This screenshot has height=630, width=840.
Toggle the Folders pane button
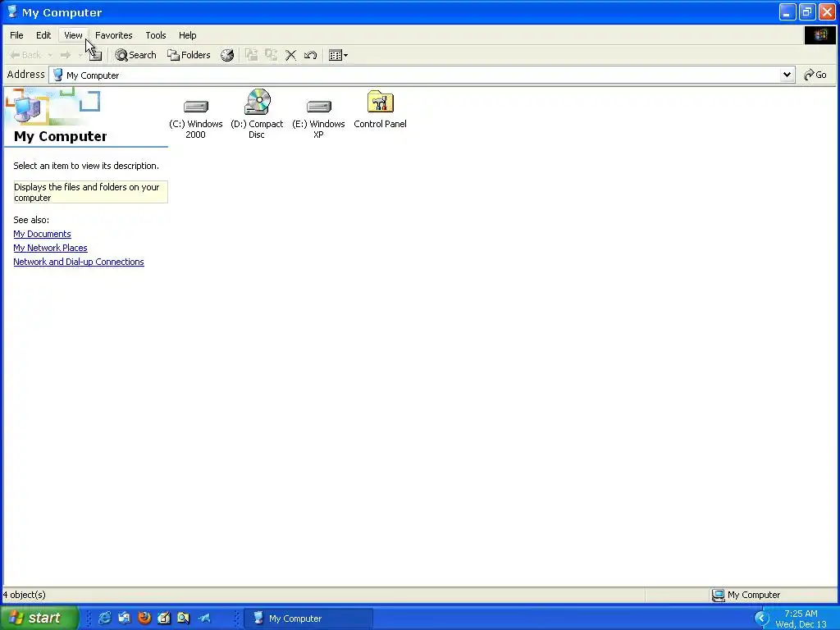(189, 55)
